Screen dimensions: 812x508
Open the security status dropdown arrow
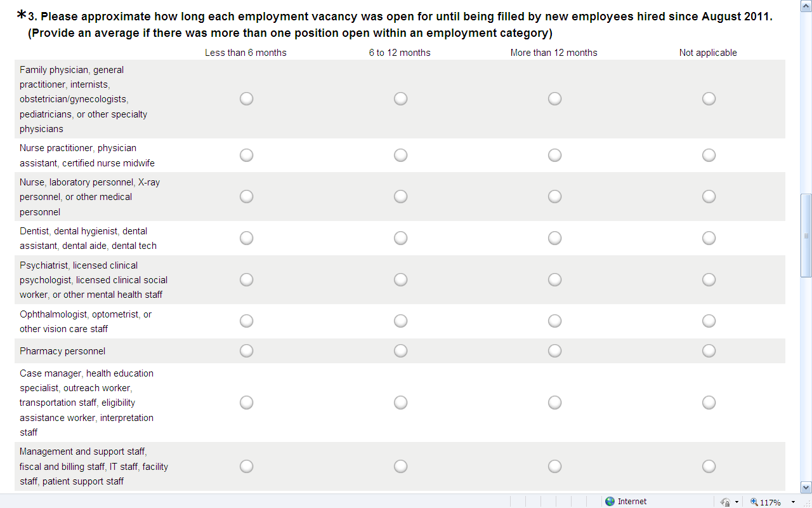pos(737,502)
